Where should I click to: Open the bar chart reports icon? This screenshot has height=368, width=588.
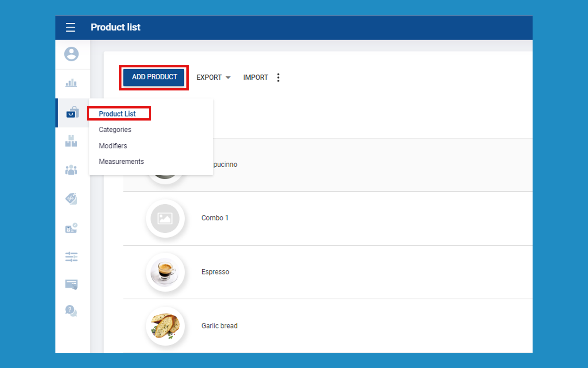[71, 83]
